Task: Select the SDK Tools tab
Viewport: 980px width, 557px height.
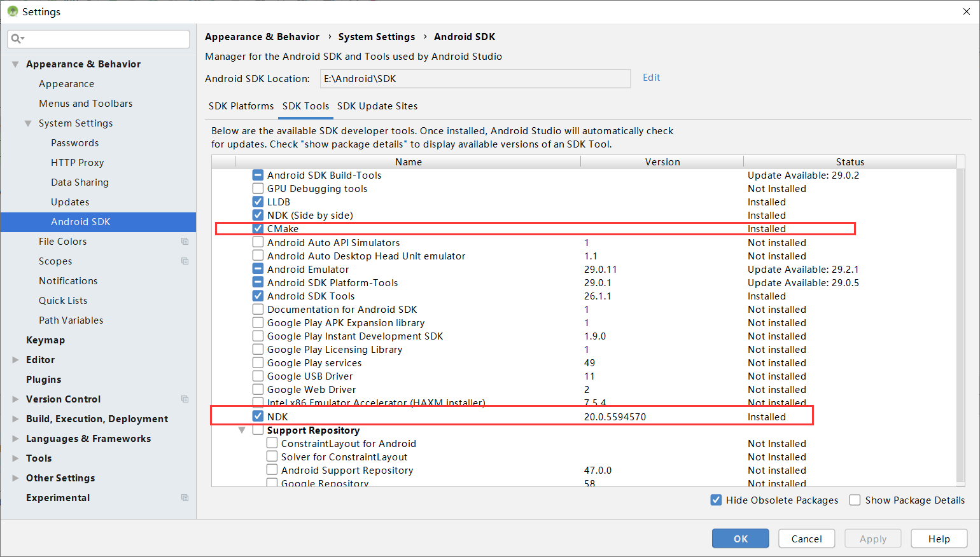Action: [x=306, y=106]
